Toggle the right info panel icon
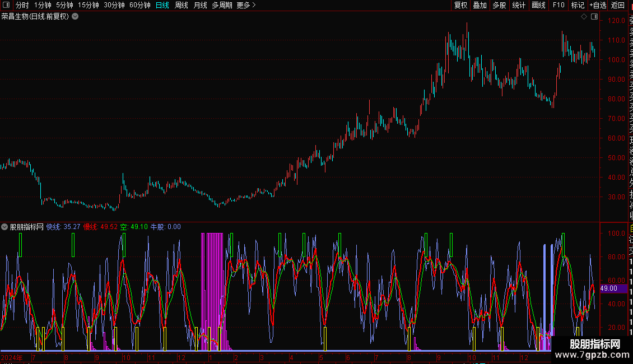 point(594,17)
